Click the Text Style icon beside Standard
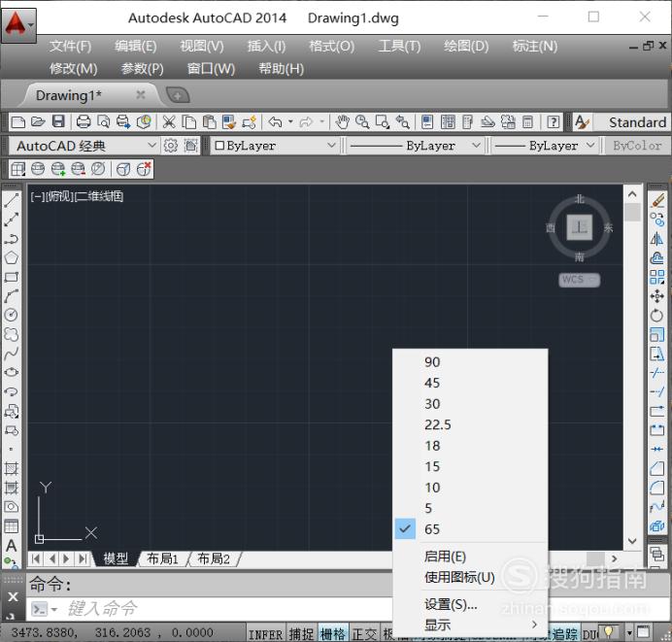The height and width of the screenshot is (642, 672). pos(582,122)
